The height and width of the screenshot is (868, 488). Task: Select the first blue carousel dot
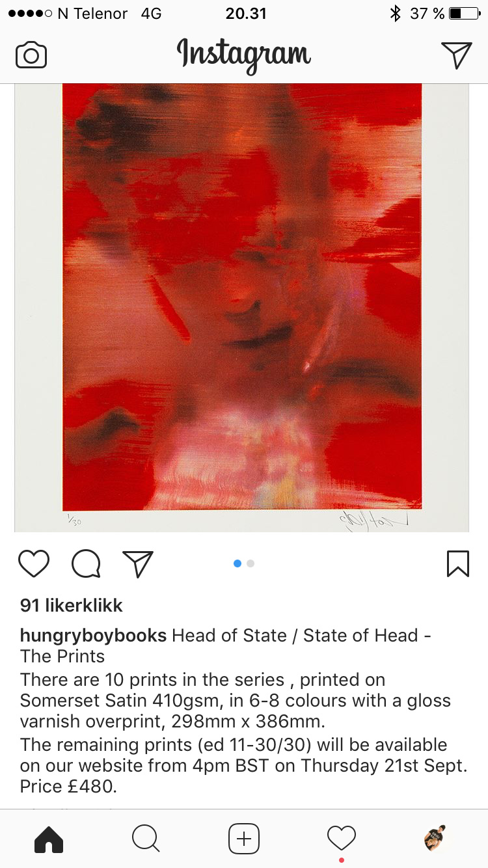237,563
